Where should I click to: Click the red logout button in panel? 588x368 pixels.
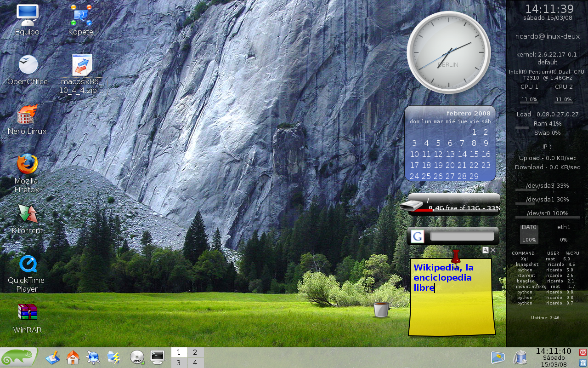582,352
